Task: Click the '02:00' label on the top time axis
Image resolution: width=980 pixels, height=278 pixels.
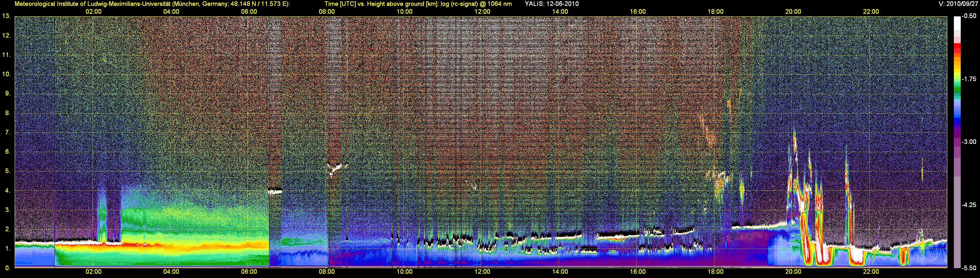Action: click(93, 12)
